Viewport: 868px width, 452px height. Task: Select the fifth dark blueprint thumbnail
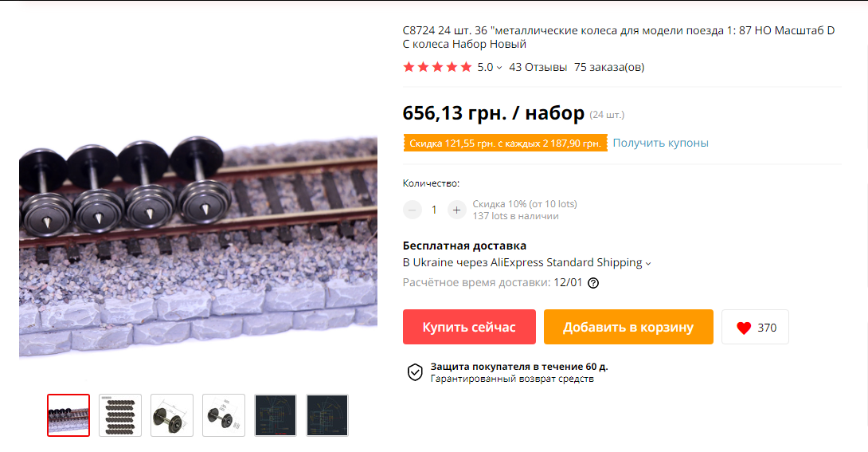pos(276,415)
